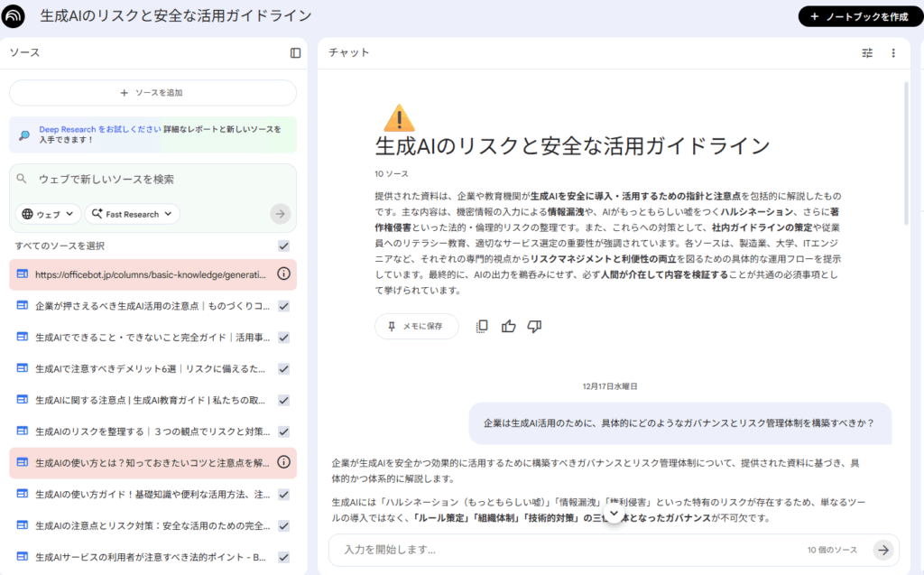Copy the AI summary using the copy icon
The width and height of the screenshot is (924, 575).
point(481,326)
